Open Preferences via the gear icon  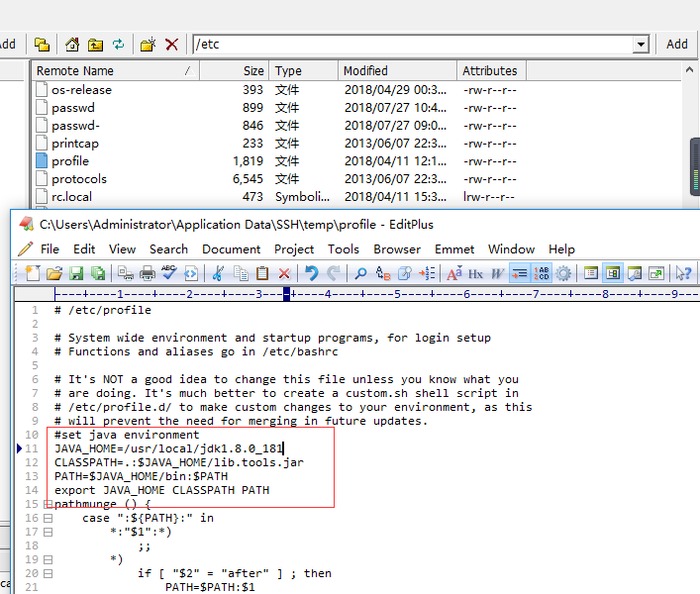coord(563,273)
